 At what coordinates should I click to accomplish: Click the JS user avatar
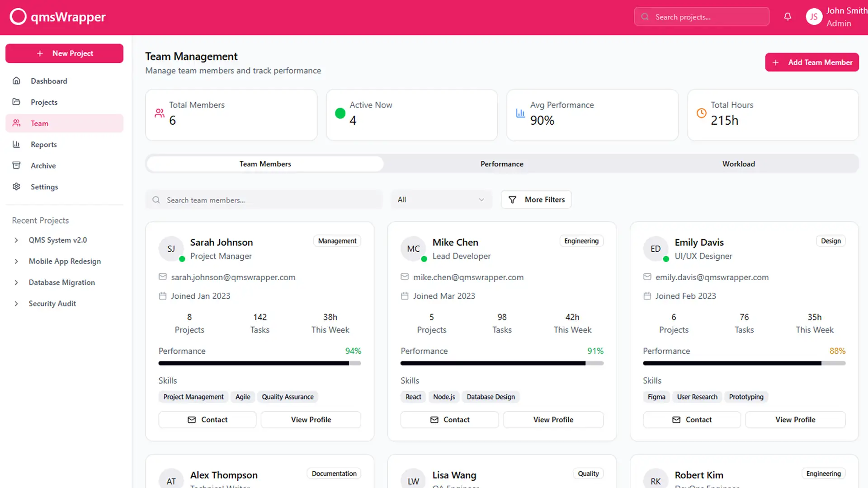[814, 17]
